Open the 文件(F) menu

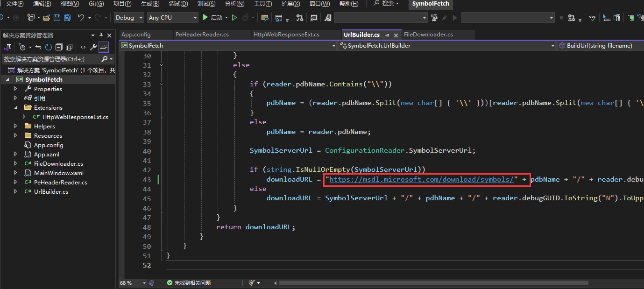point(14,4)
